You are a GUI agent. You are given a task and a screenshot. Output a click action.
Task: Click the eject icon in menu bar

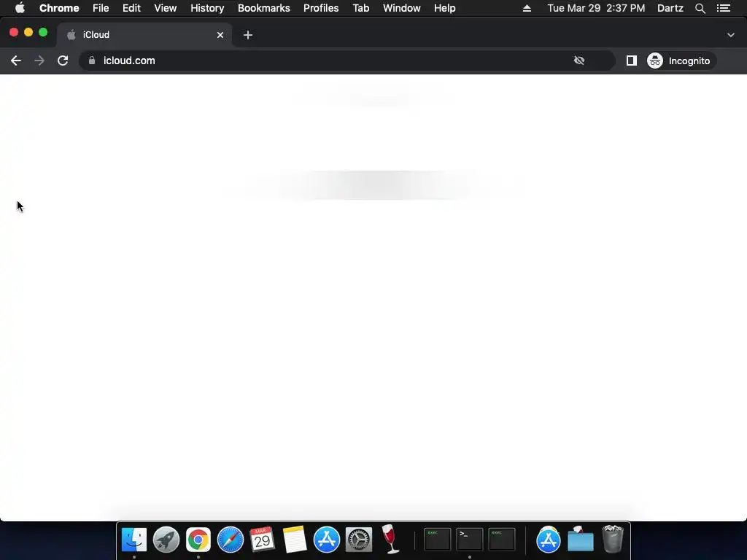click(527, 8)
